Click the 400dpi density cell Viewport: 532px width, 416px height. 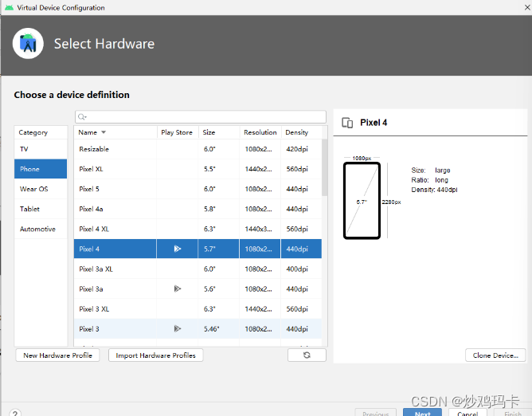(x=301, y=269)
